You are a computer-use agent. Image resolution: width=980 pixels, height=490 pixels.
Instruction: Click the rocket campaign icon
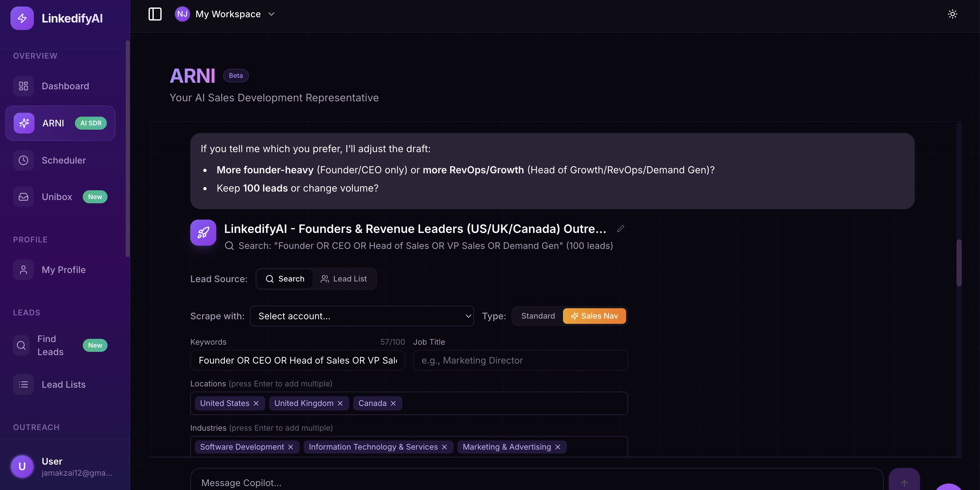[203, 232]
